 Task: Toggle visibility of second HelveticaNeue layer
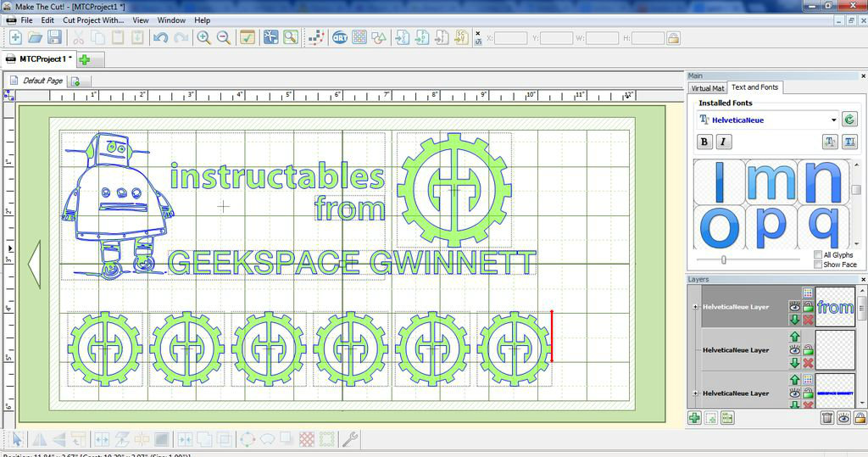tap(794, 349)
